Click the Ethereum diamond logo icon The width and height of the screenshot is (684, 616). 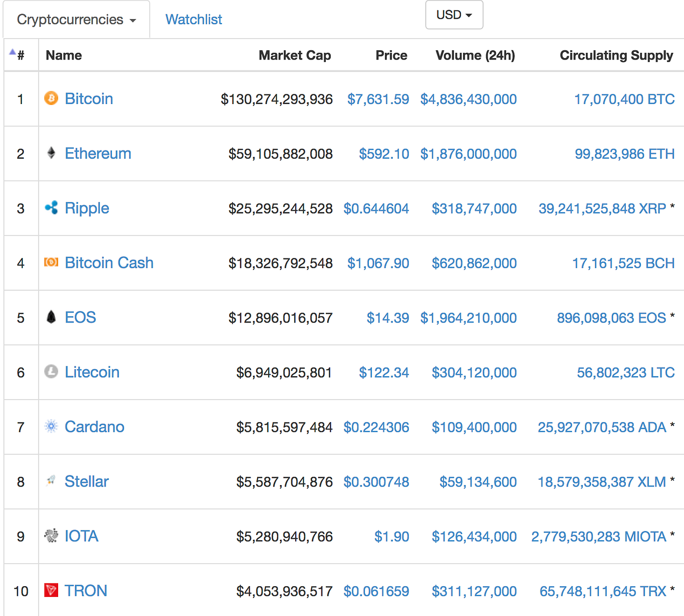(51, 153)
